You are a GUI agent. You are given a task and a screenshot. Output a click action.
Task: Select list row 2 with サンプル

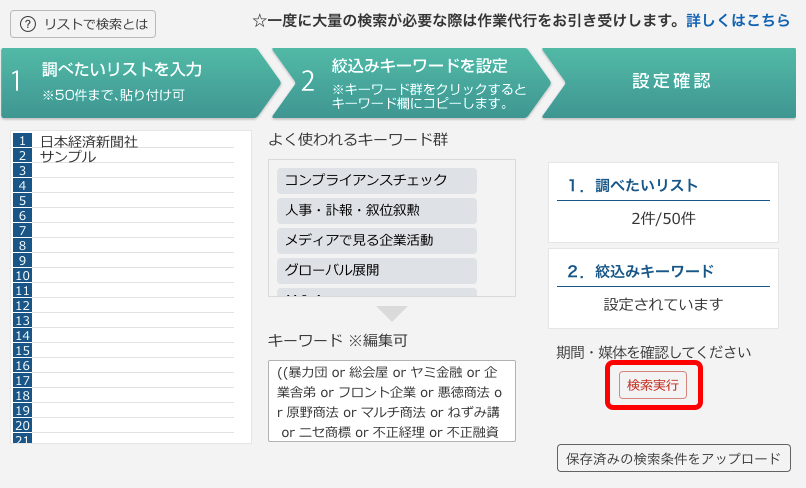[x=135, y=156]
